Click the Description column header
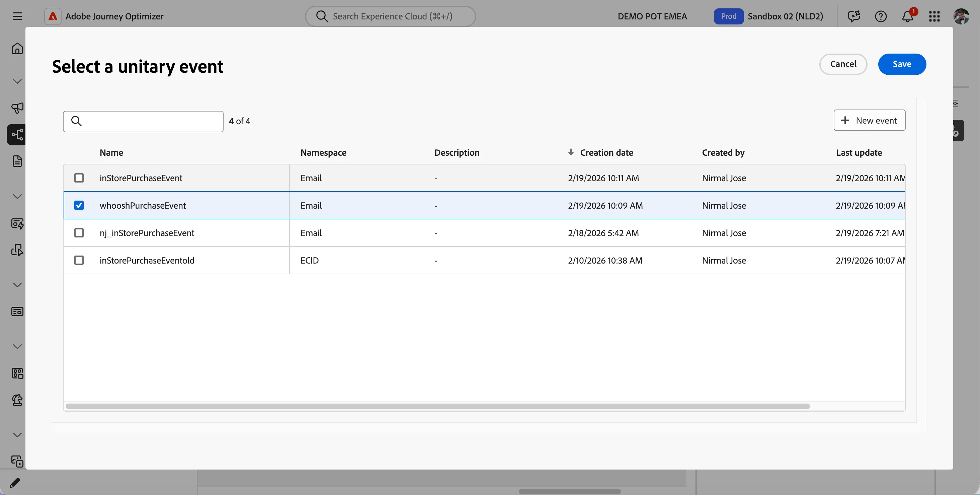The image size is (980, 495). (x=457, y=152)
